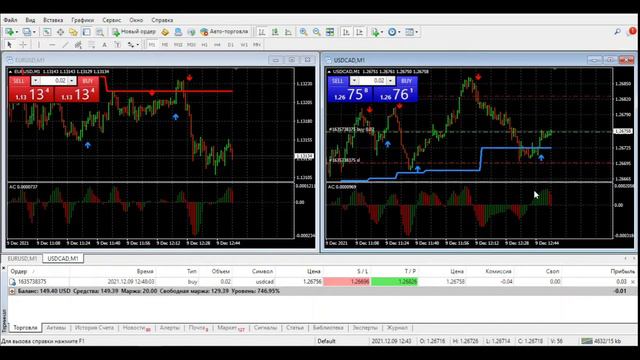Select the Candlesticks chart icon

pos(275,32)
